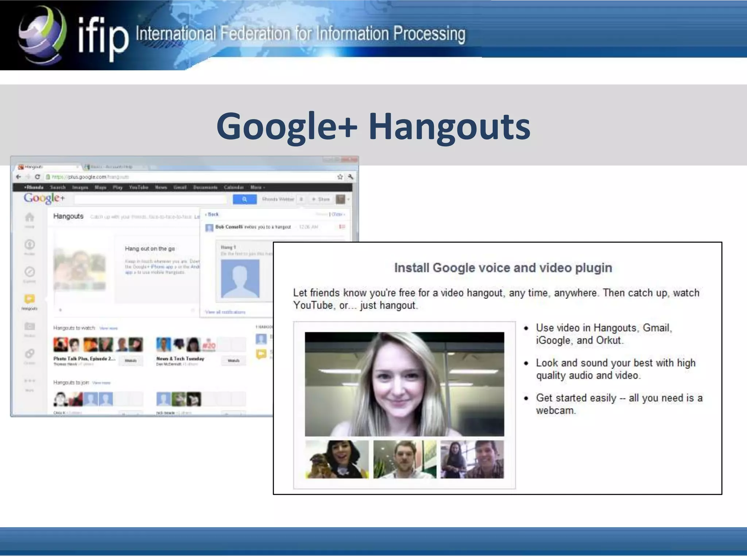Click the large blonde woman video image
747x560 pixels.
pyautogui.click(x=405, y=384)
